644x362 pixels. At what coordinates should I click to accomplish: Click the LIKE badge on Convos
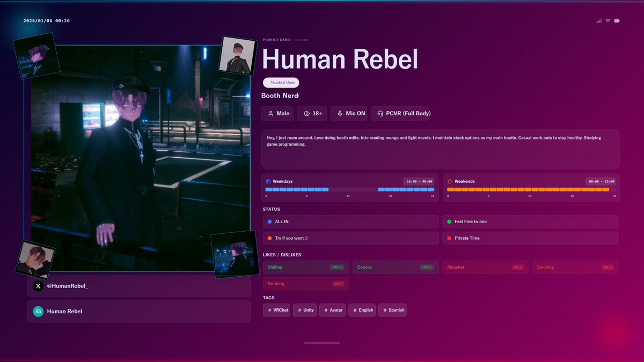coord(427,267)
